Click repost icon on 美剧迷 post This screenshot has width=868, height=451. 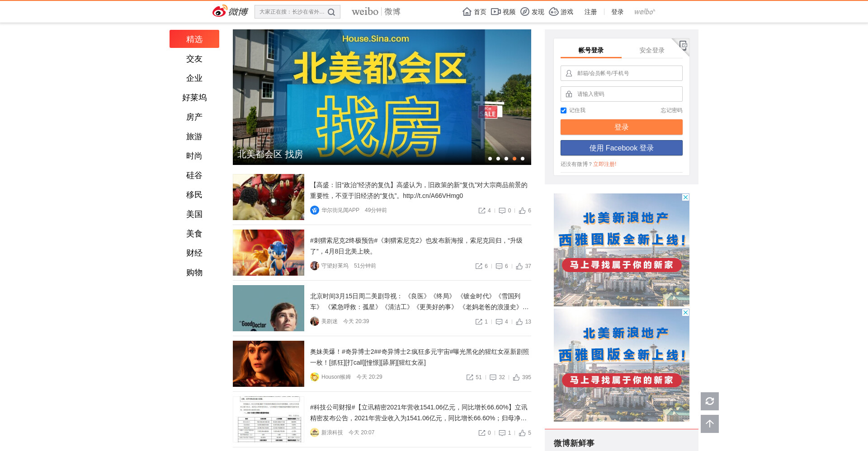point(479,322)
